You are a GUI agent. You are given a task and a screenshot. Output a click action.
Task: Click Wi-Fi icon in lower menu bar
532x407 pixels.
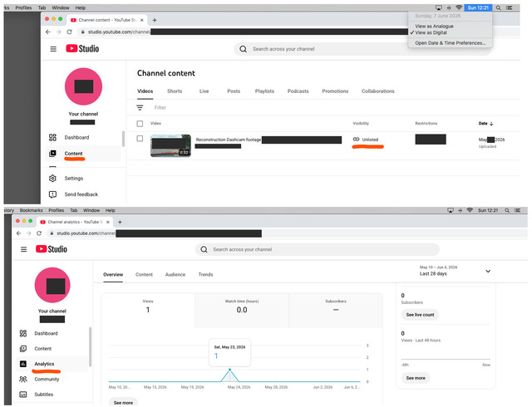470,210
